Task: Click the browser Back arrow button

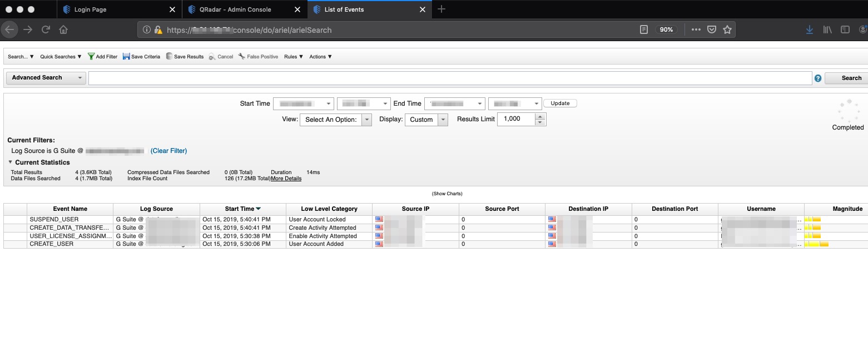Action: (10, 29)
